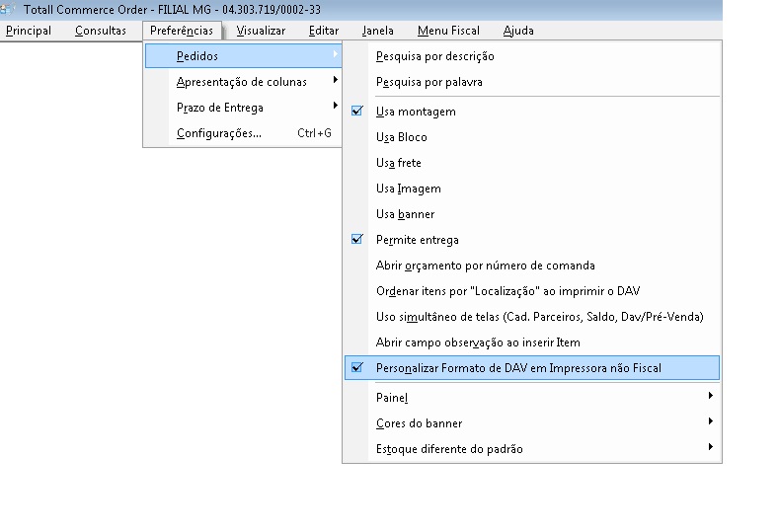
Task: Enable Abrir orçamento por número de comanda
Action: 532,266
